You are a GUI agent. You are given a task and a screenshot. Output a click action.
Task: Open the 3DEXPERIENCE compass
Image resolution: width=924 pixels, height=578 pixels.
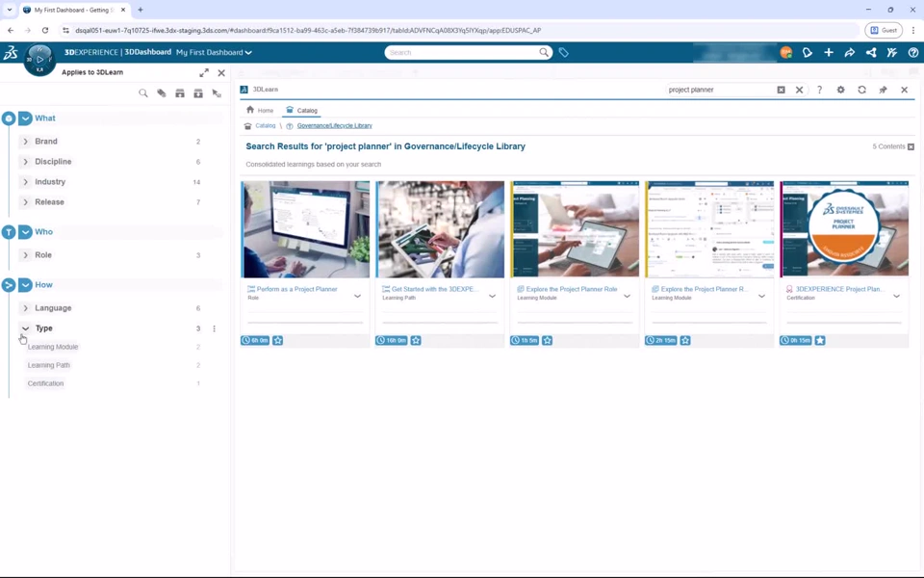click(39, 60)
